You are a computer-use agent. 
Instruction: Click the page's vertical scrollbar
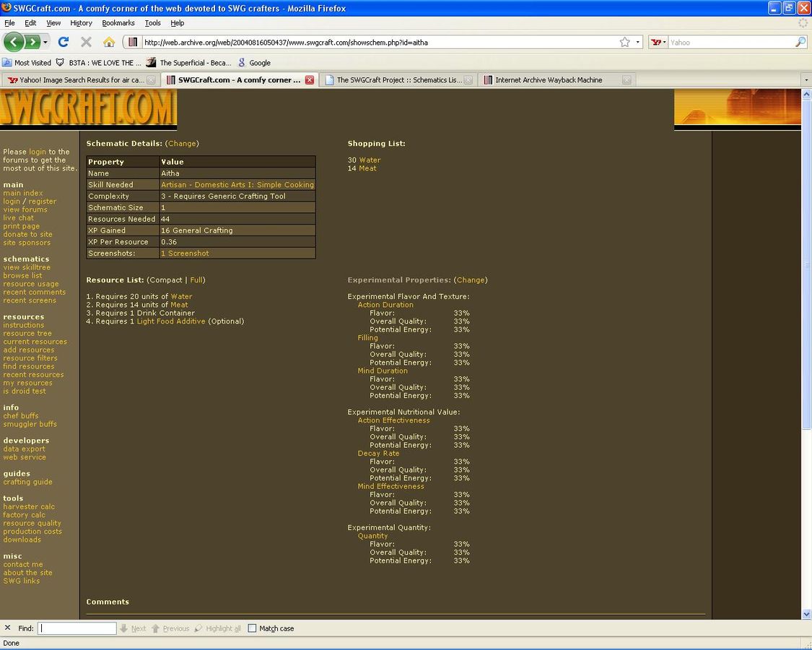point(806,347)
